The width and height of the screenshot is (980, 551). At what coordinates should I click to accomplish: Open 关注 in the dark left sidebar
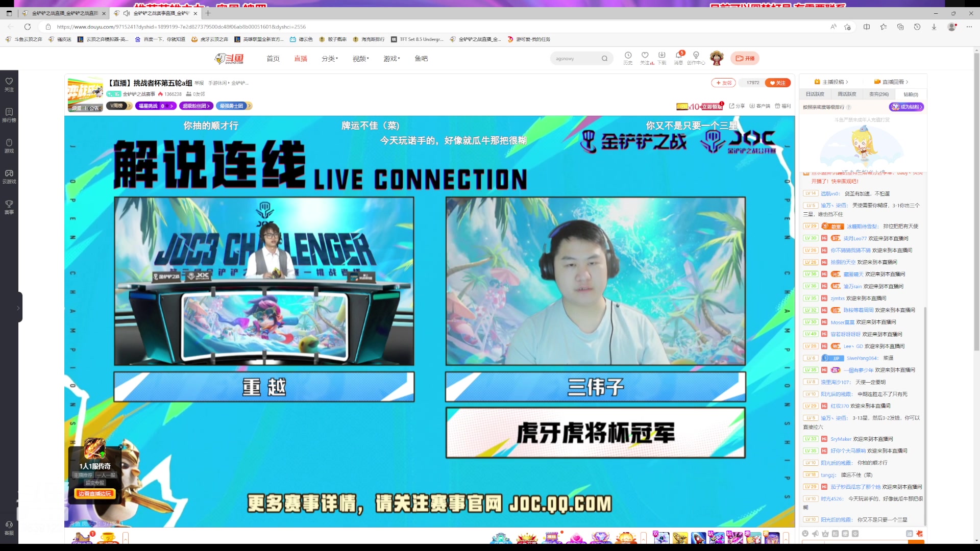9,84
